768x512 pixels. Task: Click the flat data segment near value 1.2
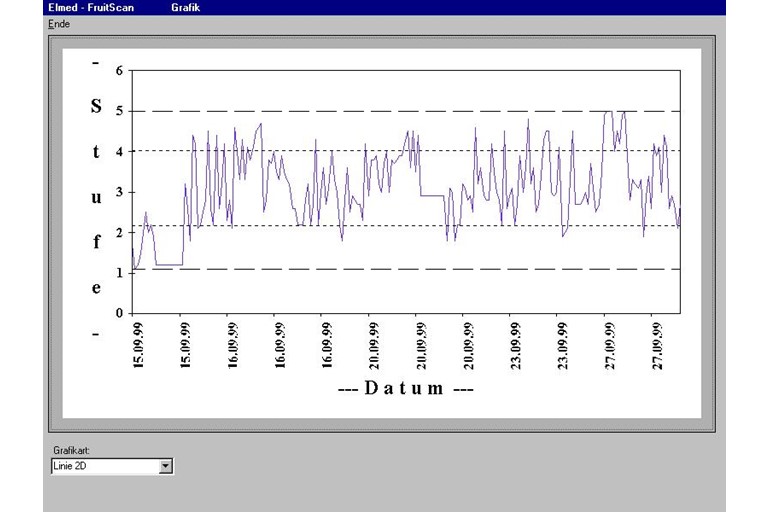pos(168,265)
